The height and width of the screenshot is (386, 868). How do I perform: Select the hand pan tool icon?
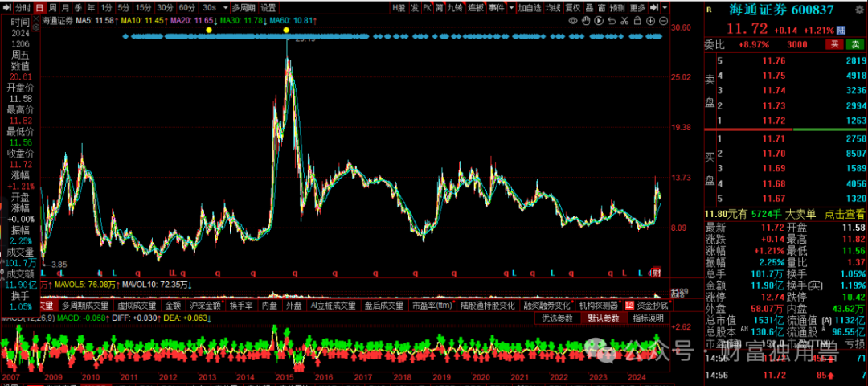tap(586, 20)
